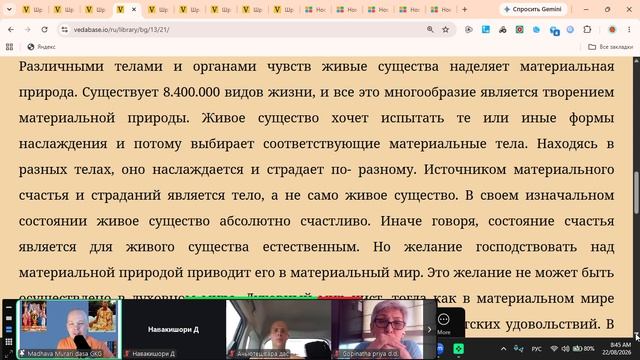Open the Wi-Fi network tray icon

coord(554,349)
